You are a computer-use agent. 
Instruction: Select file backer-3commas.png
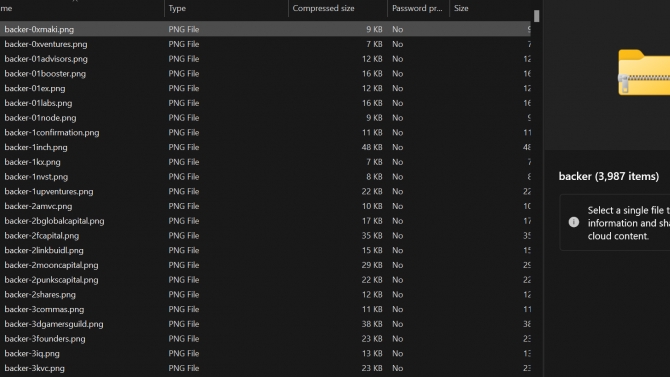pyautogui.click(x=44, y=309)
